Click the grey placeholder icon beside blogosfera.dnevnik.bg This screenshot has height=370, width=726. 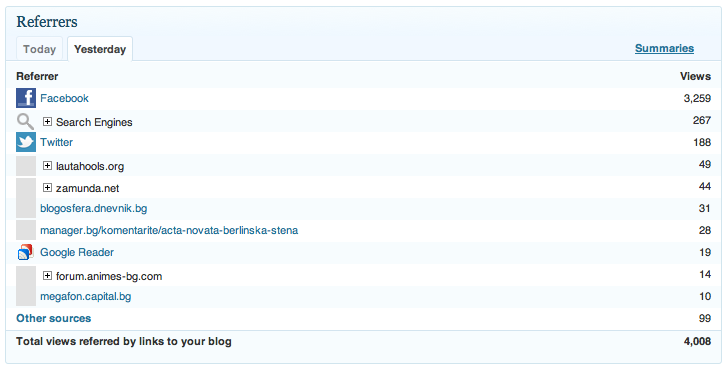tap(26, 208)
